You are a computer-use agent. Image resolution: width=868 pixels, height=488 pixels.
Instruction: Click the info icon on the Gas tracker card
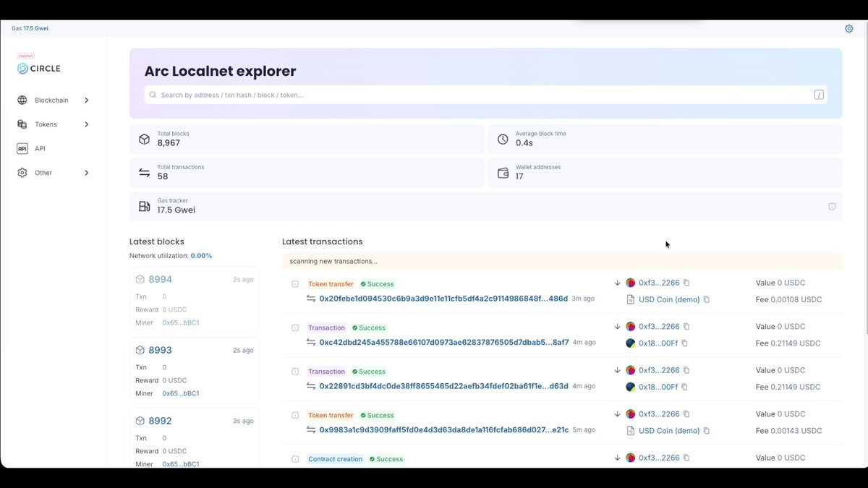832,206
